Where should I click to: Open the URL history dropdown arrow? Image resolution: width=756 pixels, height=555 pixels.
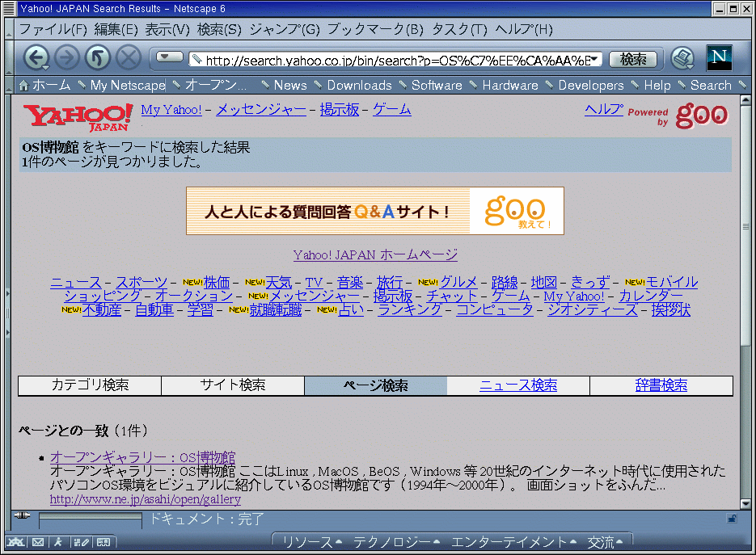(x=595, y=59)
